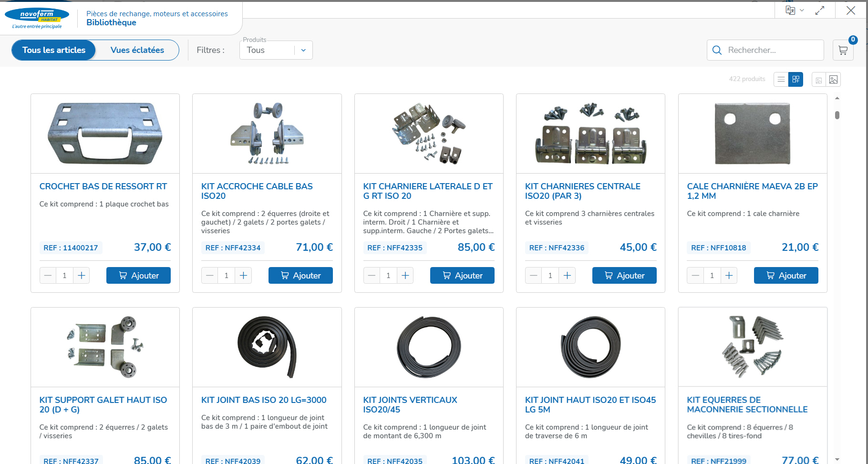This screenshot has width=868, height=464.
Task: Click the Novoferm Habitat logo
Action: tap(37, 18)
